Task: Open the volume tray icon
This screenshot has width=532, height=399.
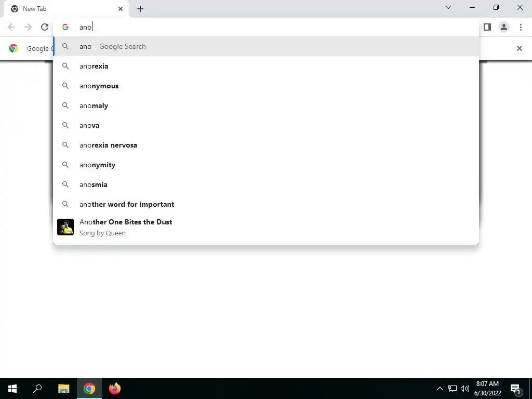Action: [465, 389]
